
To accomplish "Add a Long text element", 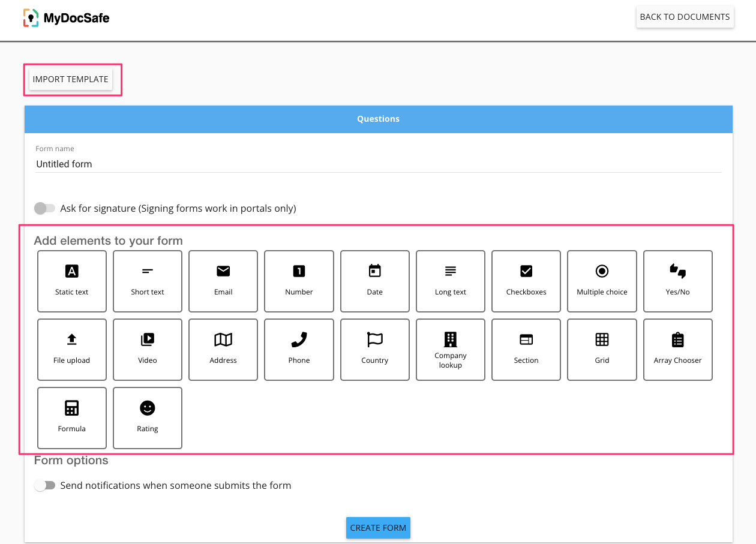I will tap(451, 281).
